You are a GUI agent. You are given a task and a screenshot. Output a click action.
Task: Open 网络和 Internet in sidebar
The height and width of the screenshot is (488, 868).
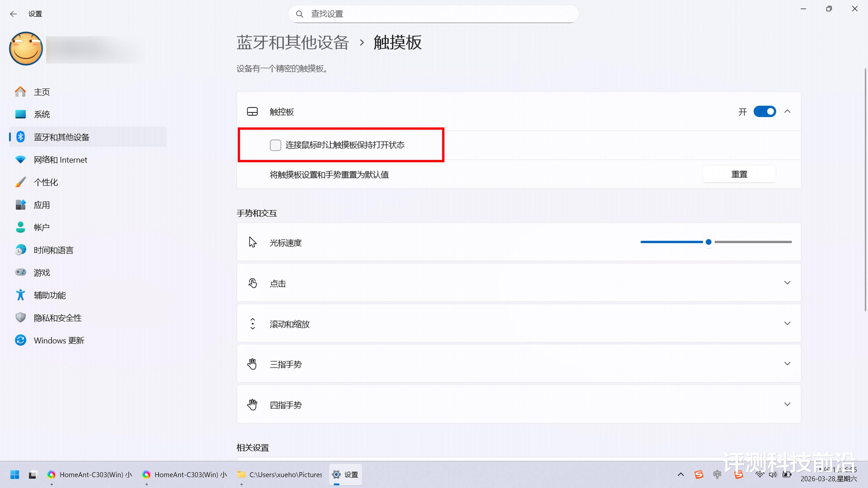click(x=60, y=160)
